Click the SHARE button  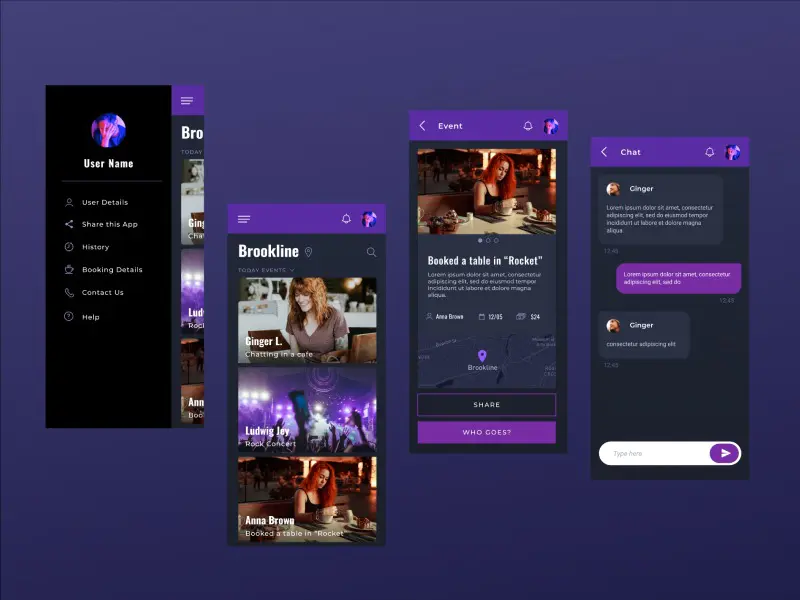coord(487,405)
